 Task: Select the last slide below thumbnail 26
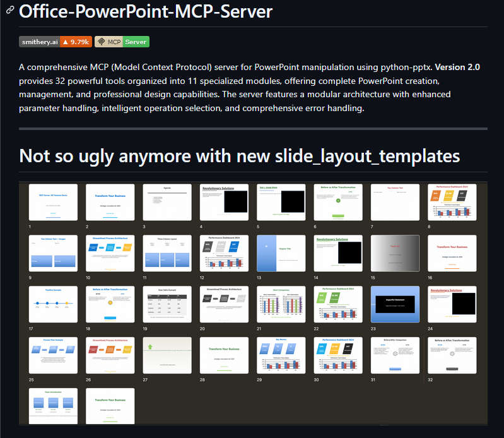click(x=110, y=406)
